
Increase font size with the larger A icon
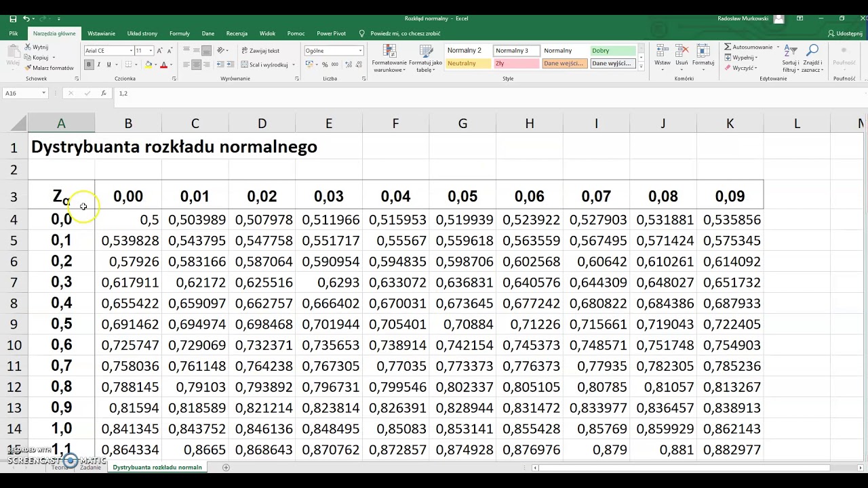[160, 51]
